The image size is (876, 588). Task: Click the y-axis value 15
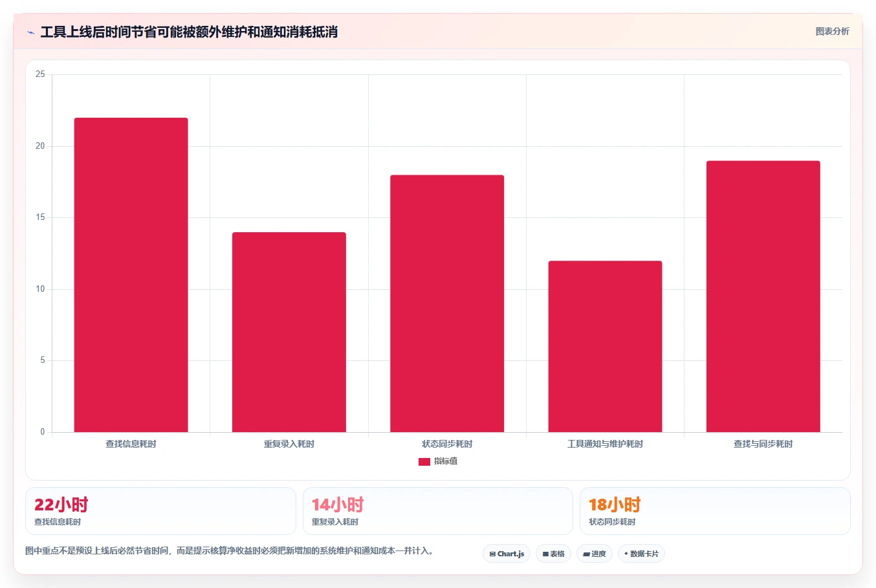point(40,217)
